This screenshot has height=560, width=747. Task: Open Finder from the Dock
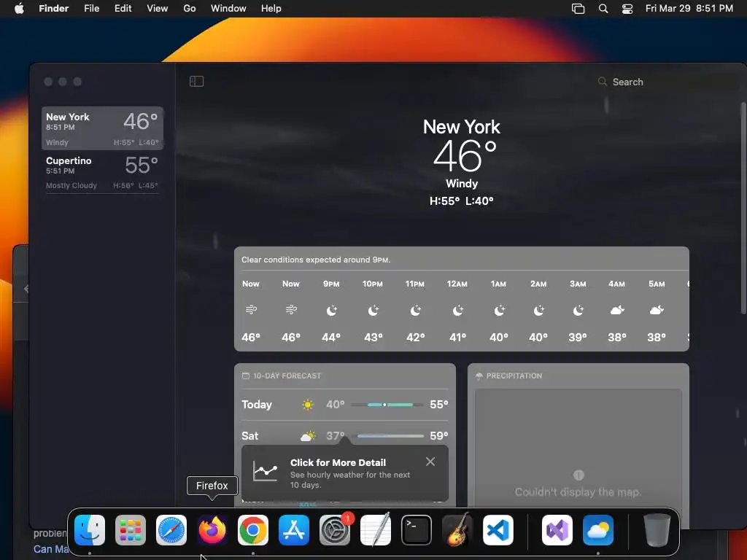tap(90, 530)
